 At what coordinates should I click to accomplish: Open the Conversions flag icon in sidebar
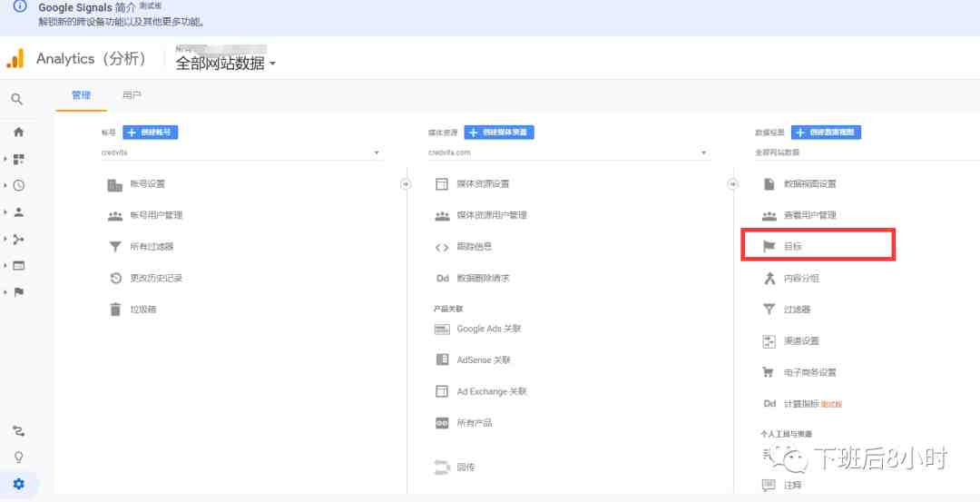click(19, 292)
